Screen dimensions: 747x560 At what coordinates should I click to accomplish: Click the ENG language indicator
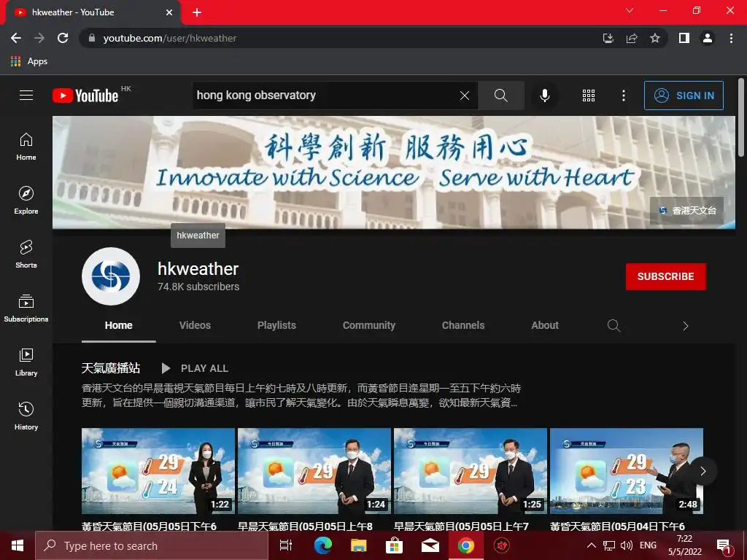(x=648, y=545)
